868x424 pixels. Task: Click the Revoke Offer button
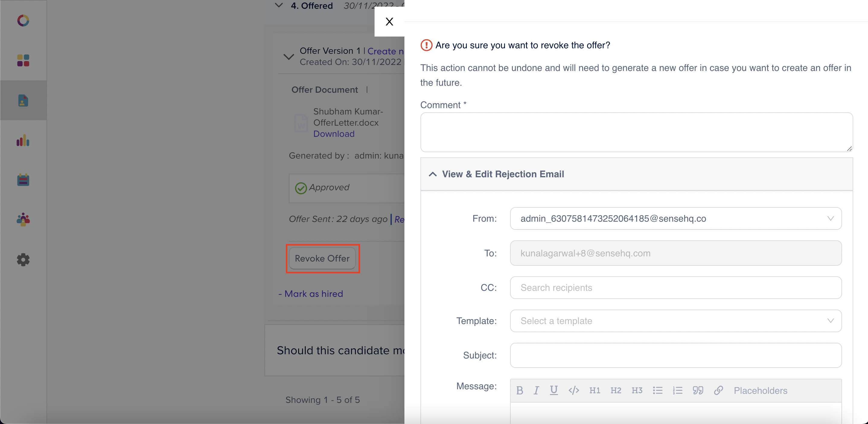322,258
